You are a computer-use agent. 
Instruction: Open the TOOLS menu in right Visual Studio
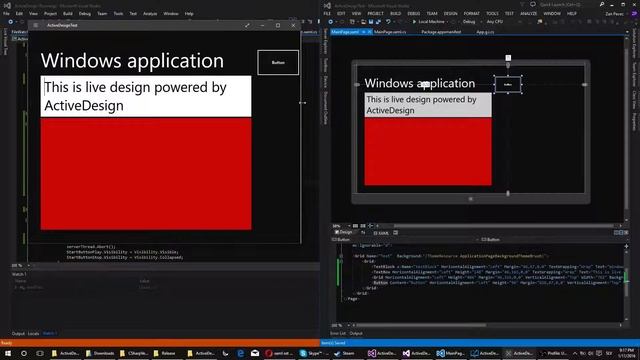point(492,13)
